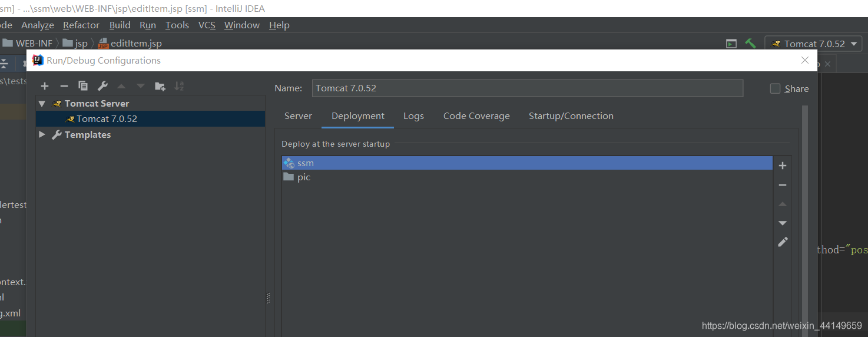
Task: Switch to the Startup/Connection tab
Action: click(571, 116)
